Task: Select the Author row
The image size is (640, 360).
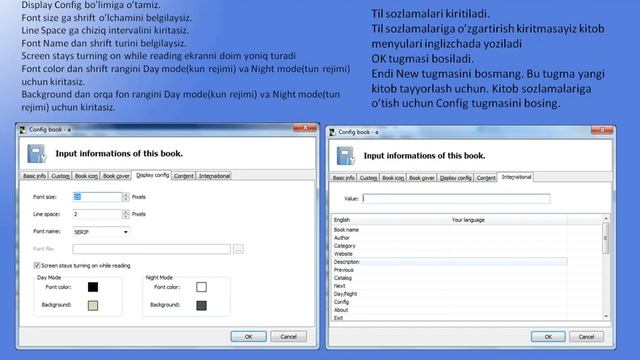Action: [x=450, y=238]
